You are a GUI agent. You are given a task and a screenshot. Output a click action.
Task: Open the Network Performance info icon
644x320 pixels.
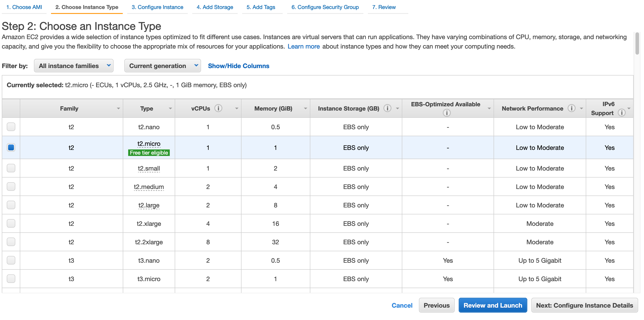[x=572, y=108]
